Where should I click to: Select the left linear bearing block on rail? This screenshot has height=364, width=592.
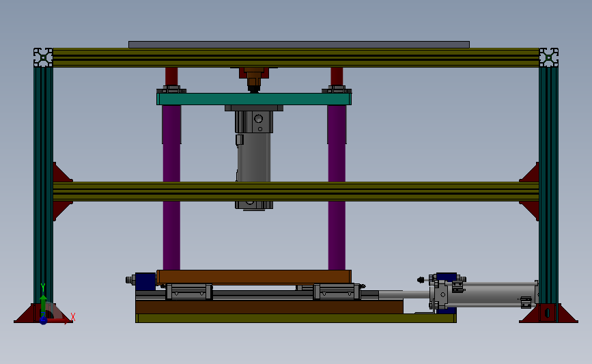point(188,292)
